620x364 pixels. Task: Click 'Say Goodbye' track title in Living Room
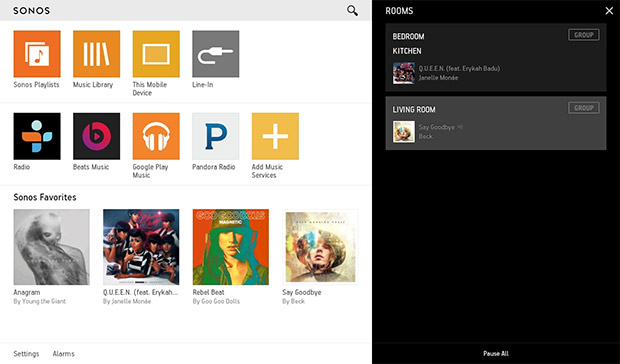pos(437,127)
